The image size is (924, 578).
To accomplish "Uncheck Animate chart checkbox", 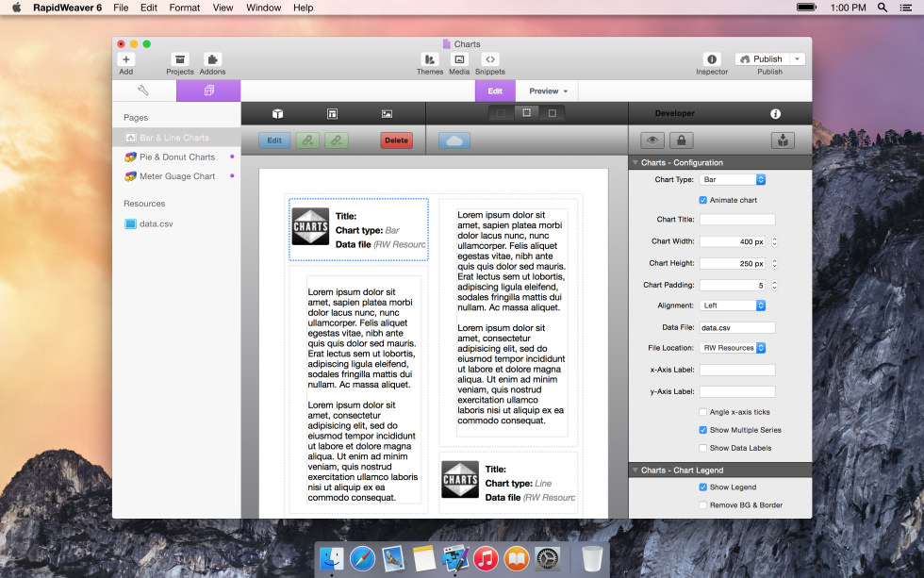I will click(703, 200).
